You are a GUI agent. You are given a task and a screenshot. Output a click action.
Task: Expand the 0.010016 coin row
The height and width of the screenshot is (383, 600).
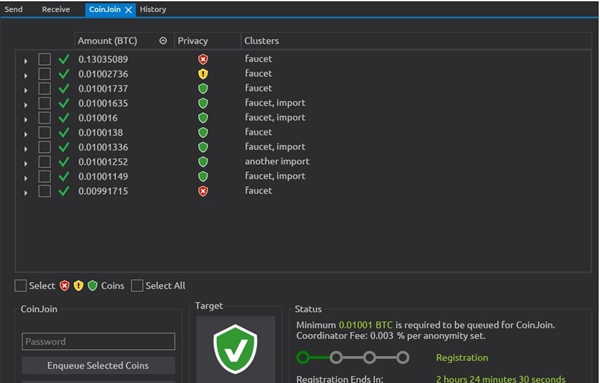26,119
